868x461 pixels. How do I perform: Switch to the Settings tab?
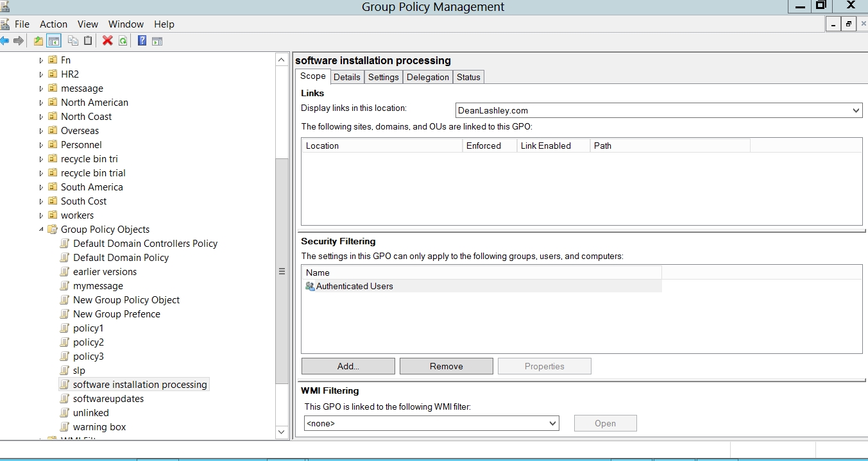point(384,77)
